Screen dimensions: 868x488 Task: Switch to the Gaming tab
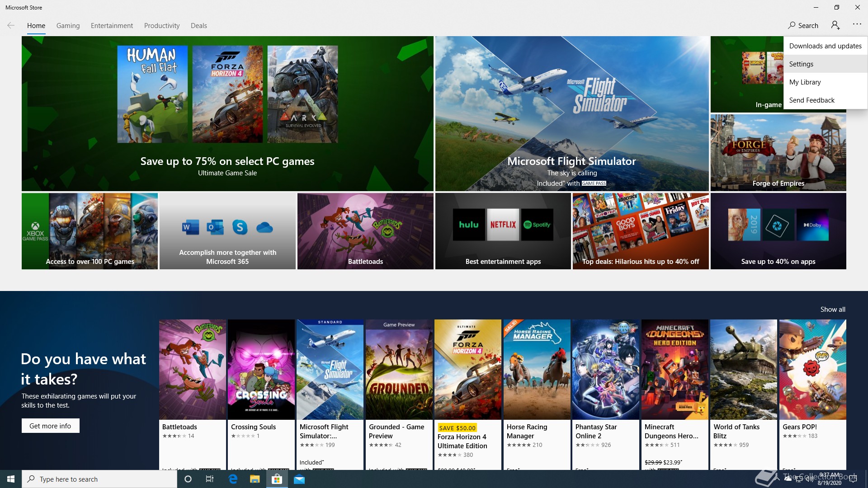tap(68, 26)
